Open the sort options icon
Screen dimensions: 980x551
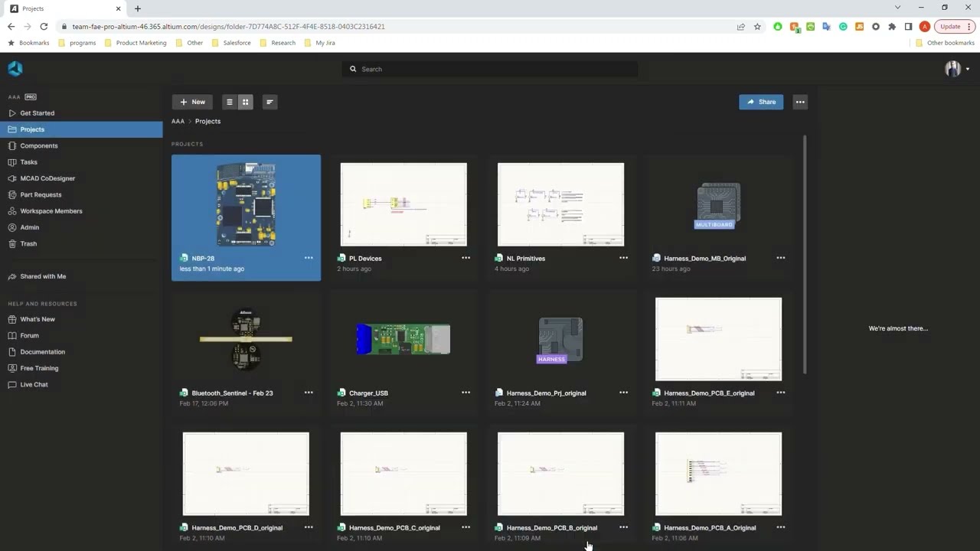click(269, 102)
